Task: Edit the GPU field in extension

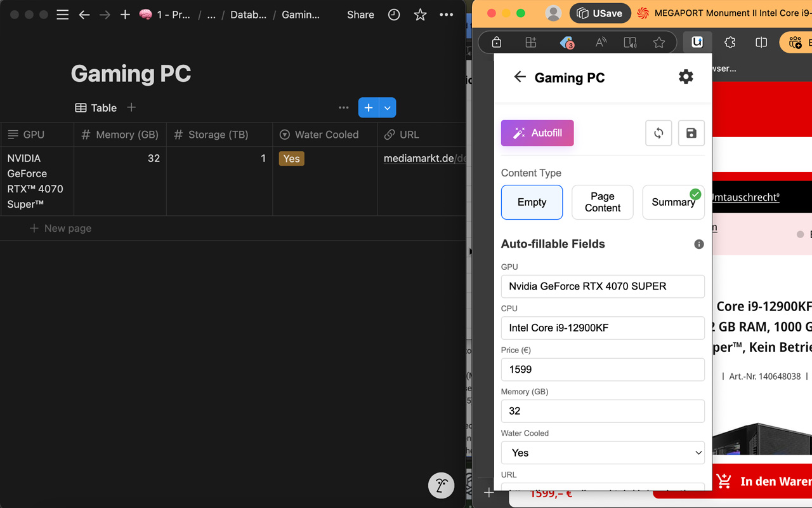Action: coord(603,286)
